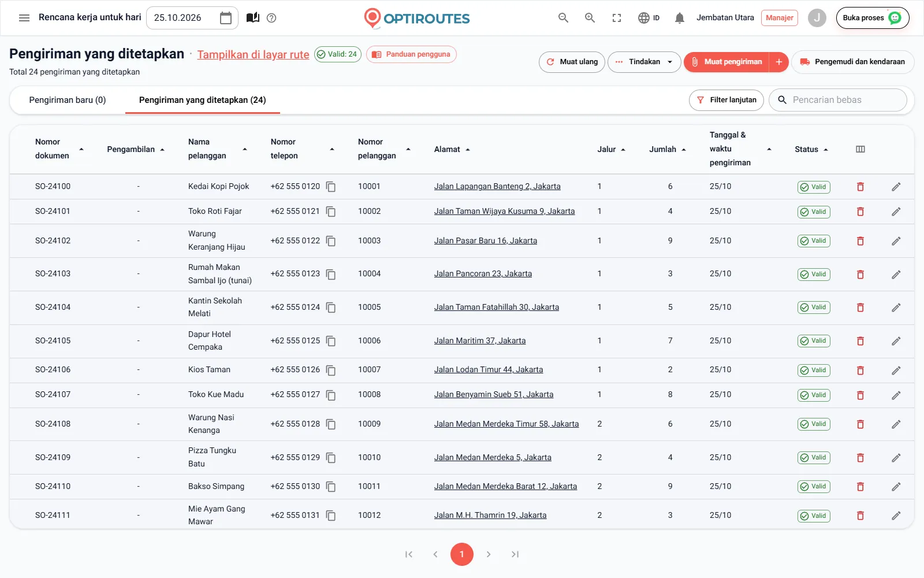Copy phone number +62 555 0125

(331, 341)
